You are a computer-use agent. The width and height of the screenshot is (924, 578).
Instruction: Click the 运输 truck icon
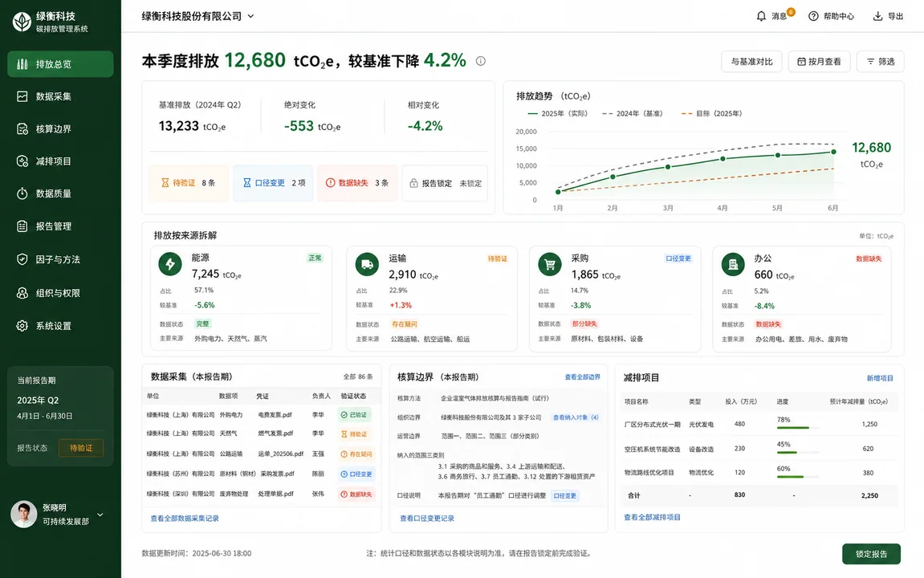pos(367,265)
